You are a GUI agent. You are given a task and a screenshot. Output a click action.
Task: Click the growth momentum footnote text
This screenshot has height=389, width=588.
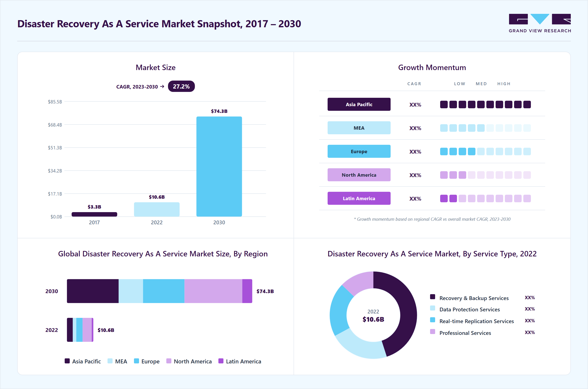(432, 219)
